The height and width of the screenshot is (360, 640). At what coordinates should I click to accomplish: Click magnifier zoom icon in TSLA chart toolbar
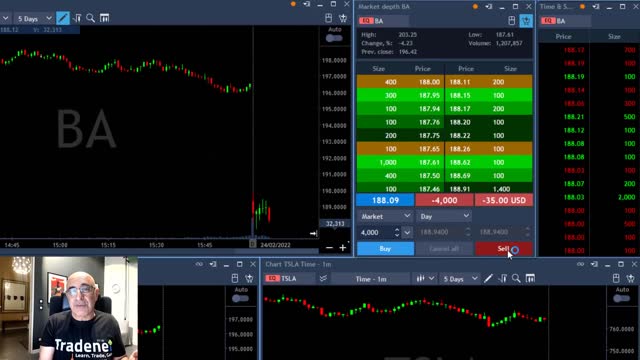[x=516, y=278]
